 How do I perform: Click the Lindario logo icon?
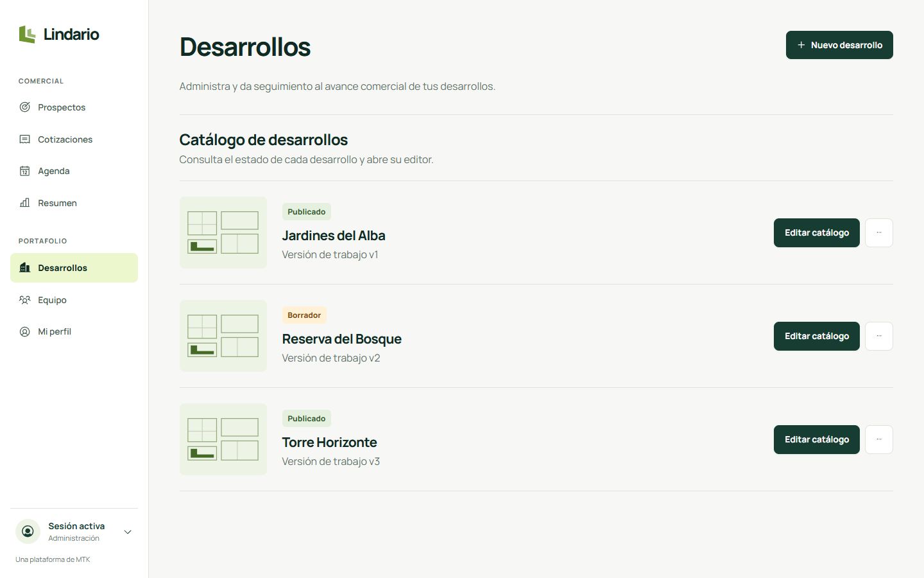pos(27,34)
